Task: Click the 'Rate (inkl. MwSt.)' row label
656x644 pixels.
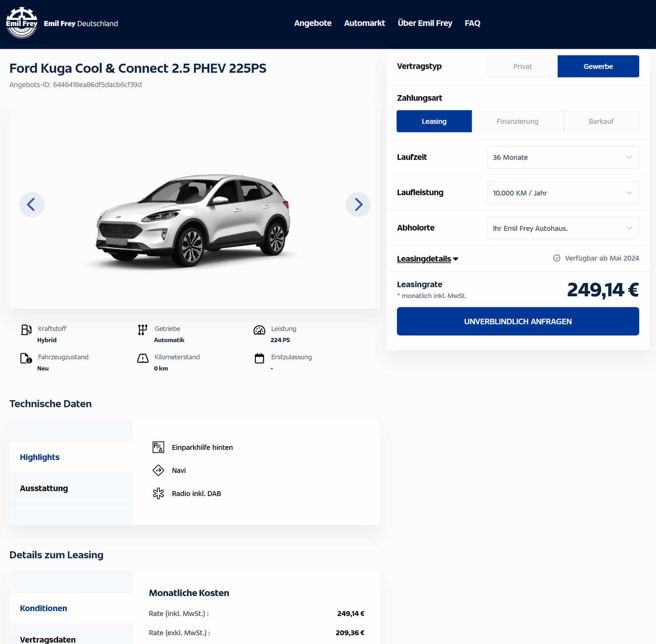Action: [x=179, y=614]
